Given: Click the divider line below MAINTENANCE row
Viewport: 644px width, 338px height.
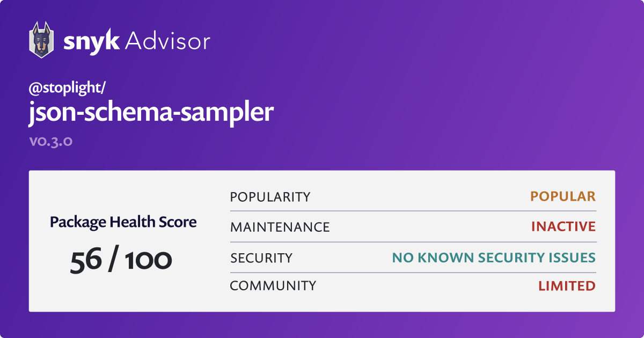Looking at the screenshot, I should click(413, 242).
